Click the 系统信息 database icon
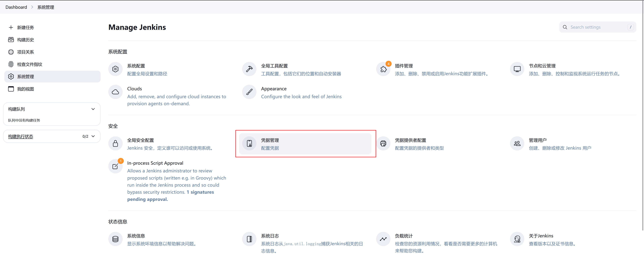Screen dimensions: 644x262 (115, 239)
